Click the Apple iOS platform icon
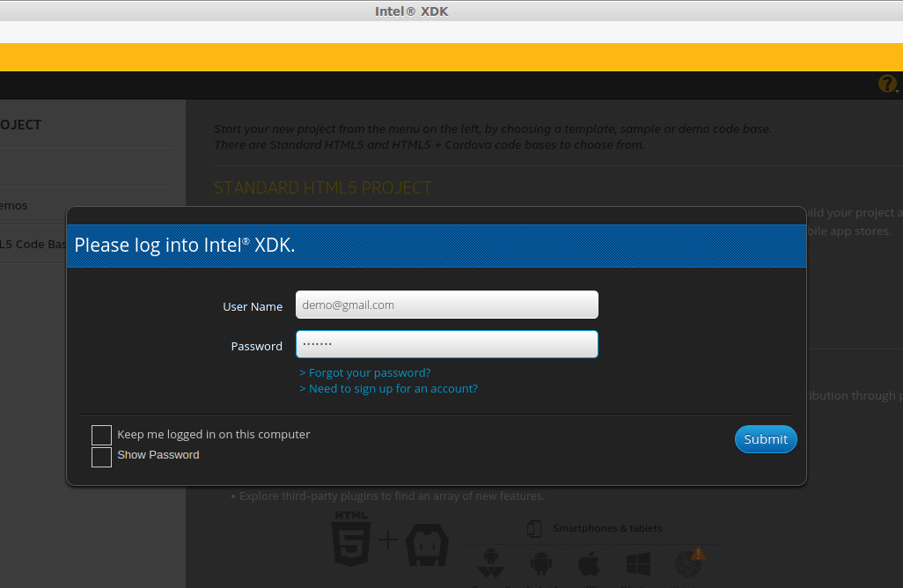This screenshot has width=903, height=588. (589, 563)
